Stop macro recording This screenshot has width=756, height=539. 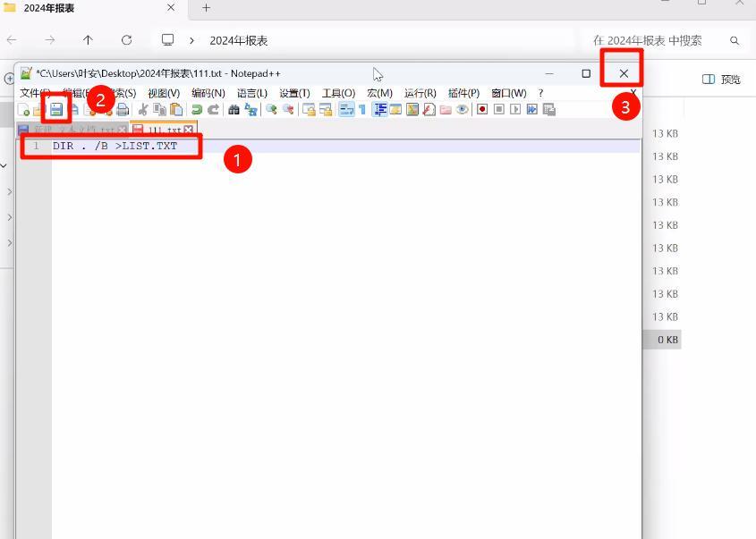click(499, 110)
